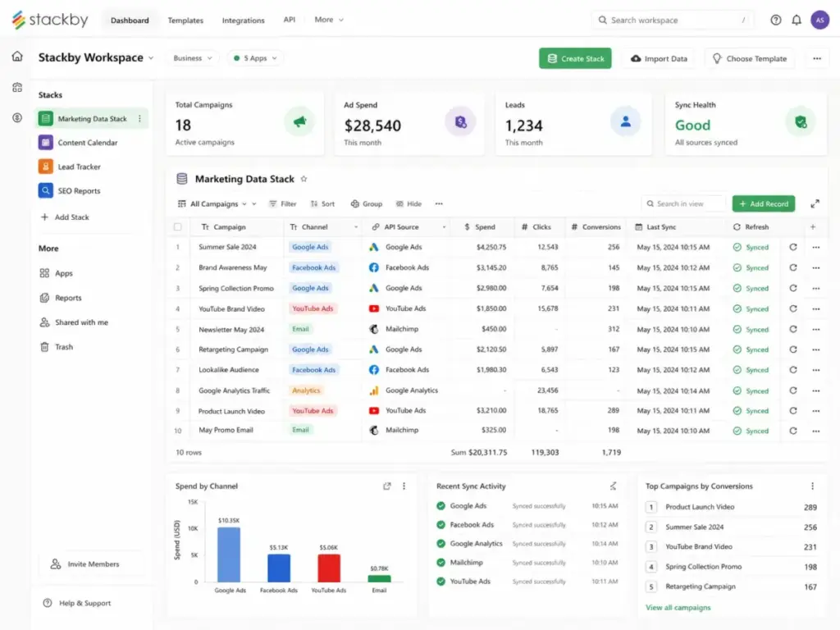This screenshot has height=630, width=840.
Task: Open Top Campaigns by Conversions options menu
Action: 812,486
